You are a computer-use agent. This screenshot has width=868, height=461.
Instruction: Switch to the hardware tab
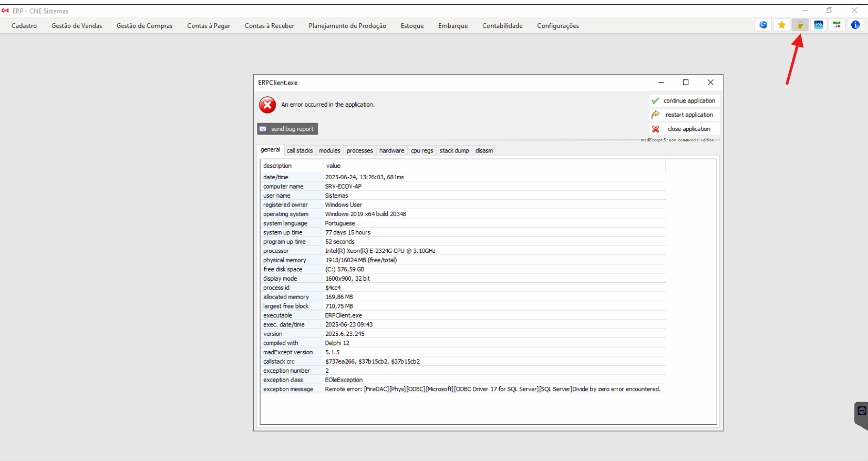391,150
